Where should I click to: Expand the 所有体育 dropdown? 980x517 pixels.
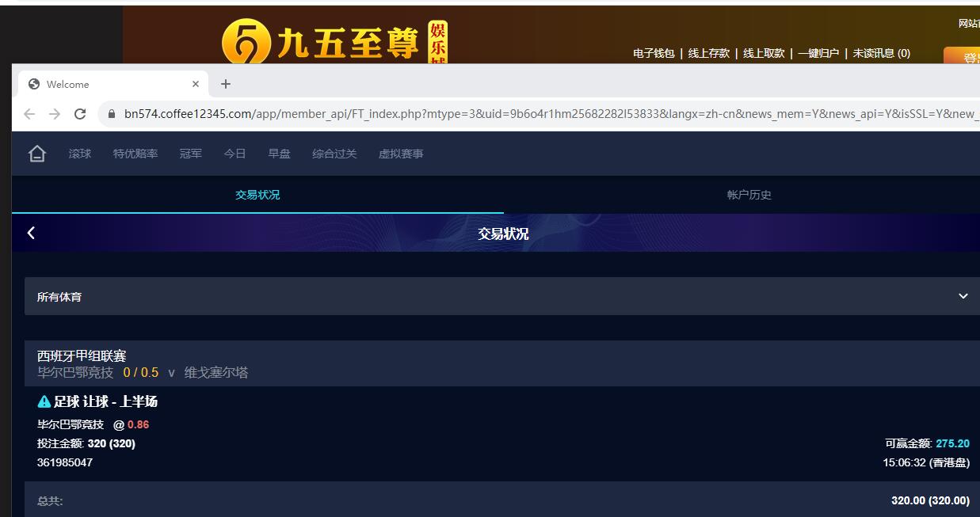coord(502,296)
